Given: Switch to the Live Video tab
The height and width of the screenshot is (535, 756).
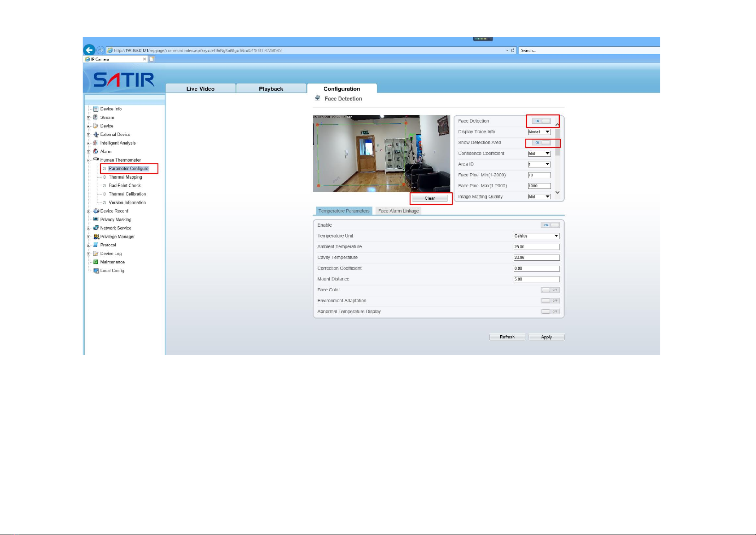Looking at the screenshot, I should click(x=201, y=88).
